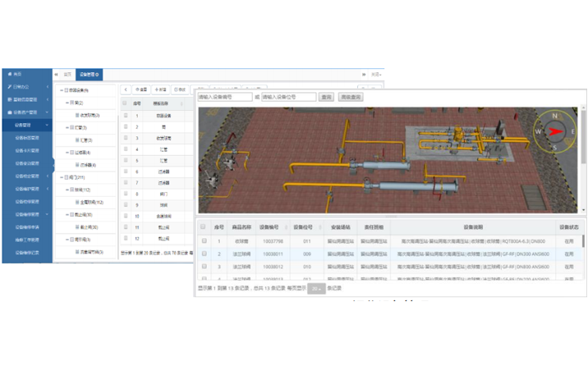The width and height of the screenshot is (588, 366).
Task: Click the 新增 add toolbar button
Action: 161,89
